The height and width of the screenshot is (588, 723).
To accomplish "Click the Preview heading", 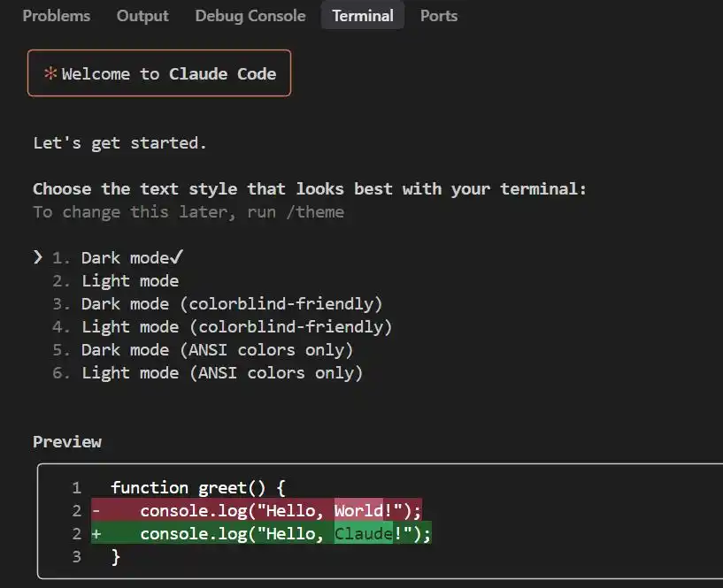I will coord(67,441).
